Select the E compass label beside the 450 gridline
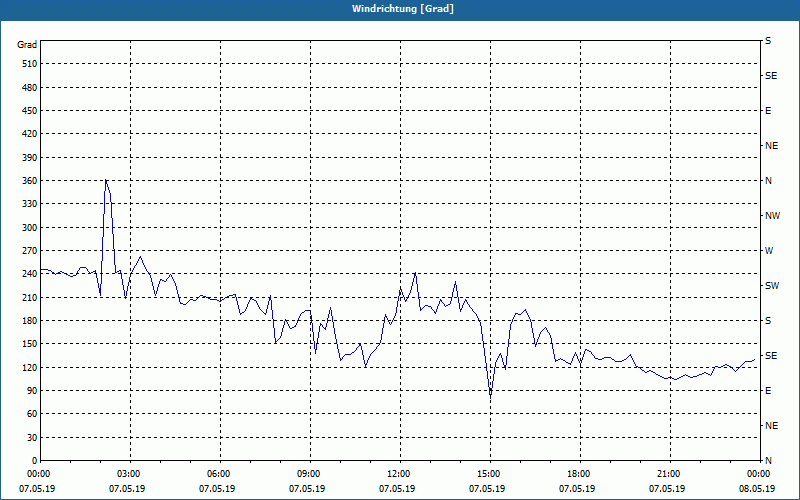 (x=768, y=111)
